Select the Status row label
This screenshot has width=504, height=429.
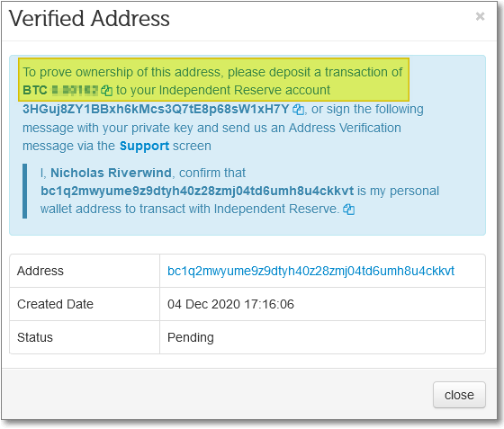[x=35, y=338]
